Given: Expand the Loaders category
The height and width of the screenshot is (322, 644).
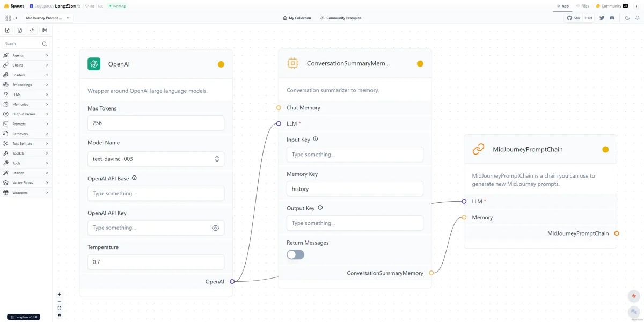Looking at the screenshot, I should click(26, 75).
